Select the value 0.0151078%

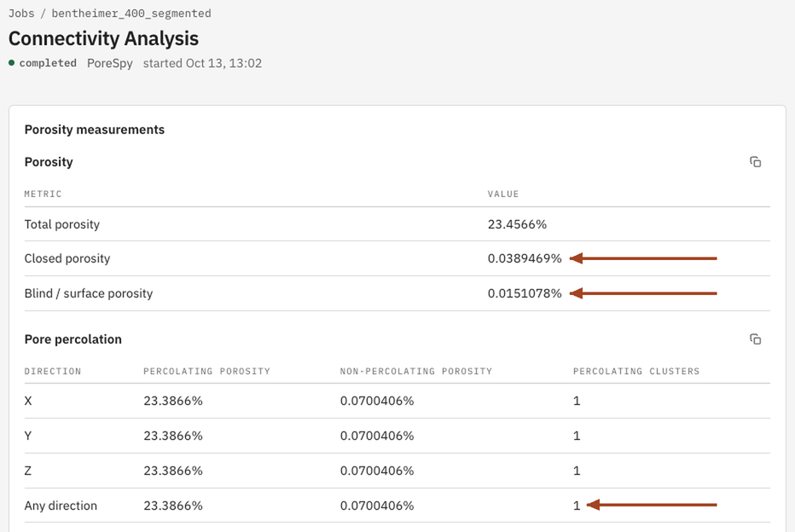point(525,293)
